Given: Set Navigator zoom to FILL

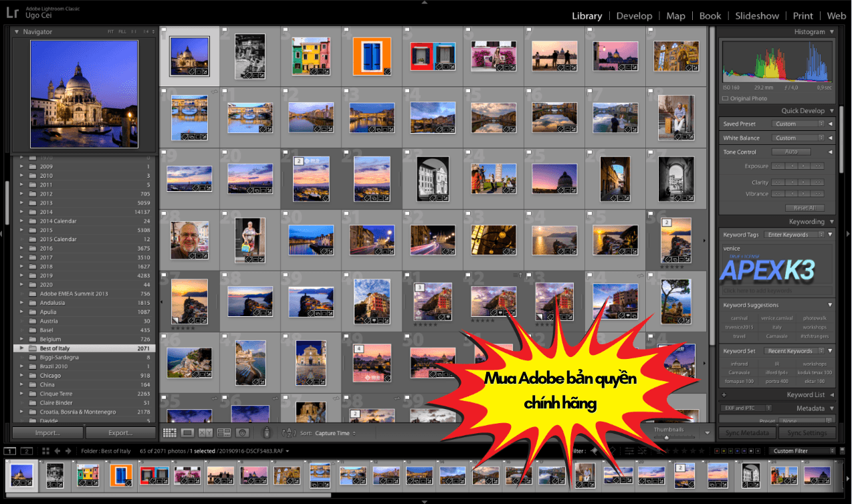Looking at the screenshot, I should [x=122, y=32].
